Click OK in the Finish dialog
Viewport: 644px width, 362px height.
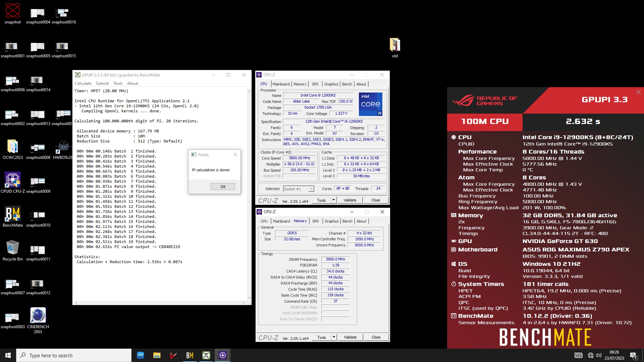pyautogui.click(x=223, y=187)
